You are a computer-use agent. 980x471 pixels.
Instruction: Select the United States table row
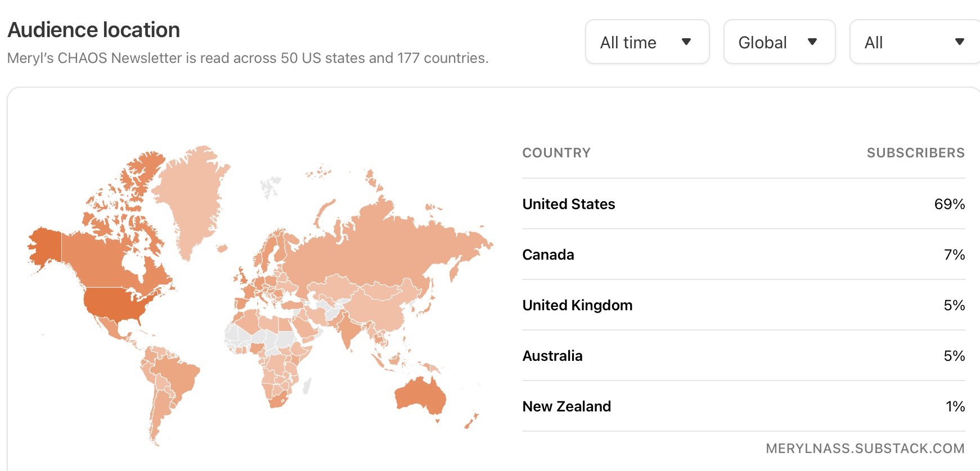coord(744,204)
